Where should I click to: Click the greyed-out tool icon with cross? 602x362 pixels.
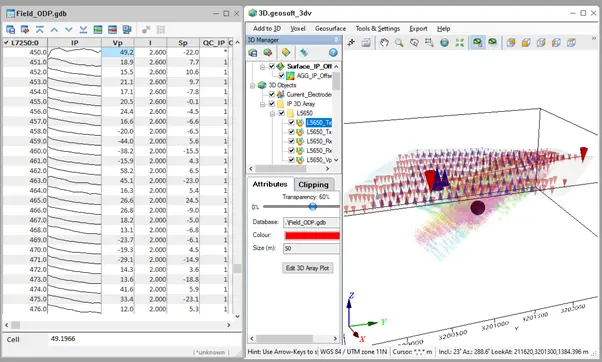(x=146, y=30)
